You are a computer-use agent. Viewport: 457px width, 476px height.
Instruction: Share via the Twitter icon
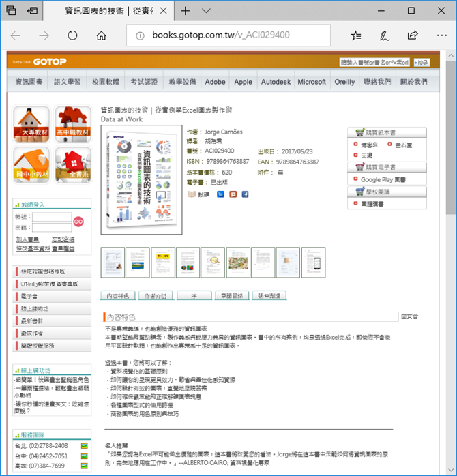click(220, 194)
